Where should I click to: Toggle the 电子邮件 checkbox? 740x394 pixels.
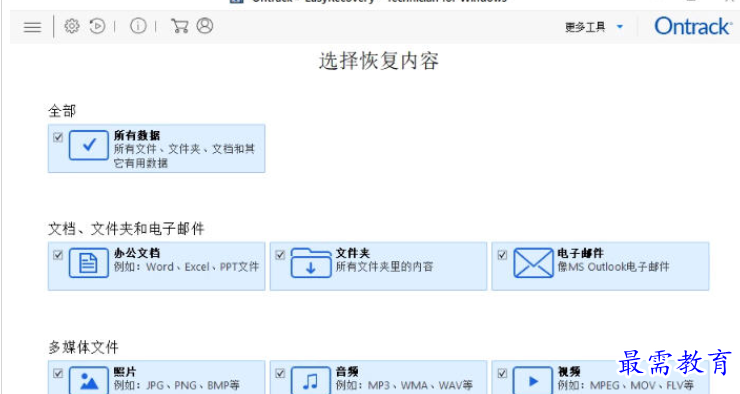[x=502, y=255]
